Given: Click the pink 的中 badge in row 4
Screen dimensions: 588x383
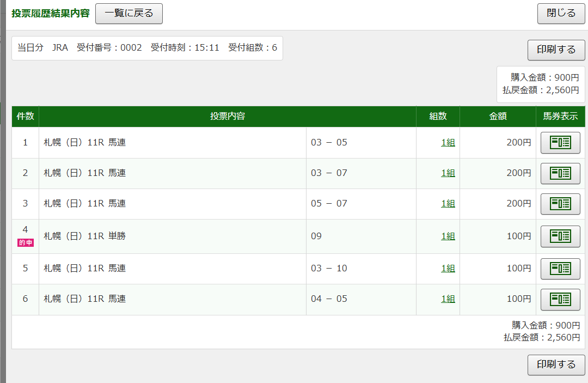Looking at the screenshot, I should (26, 243).
